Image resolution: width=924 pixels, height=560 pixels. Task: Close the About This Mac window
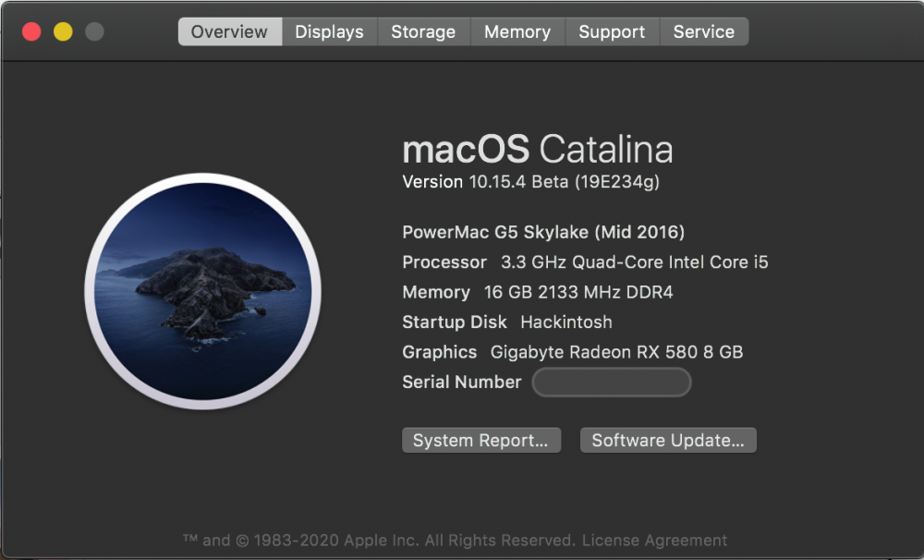(31, 31)
